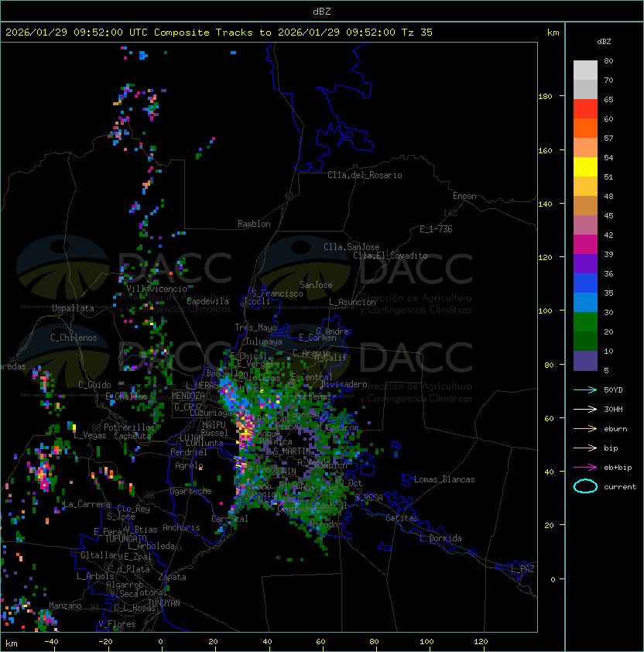Click the L_Vegas label
Viewport: 644px width, 652px height.
point(90,435)
